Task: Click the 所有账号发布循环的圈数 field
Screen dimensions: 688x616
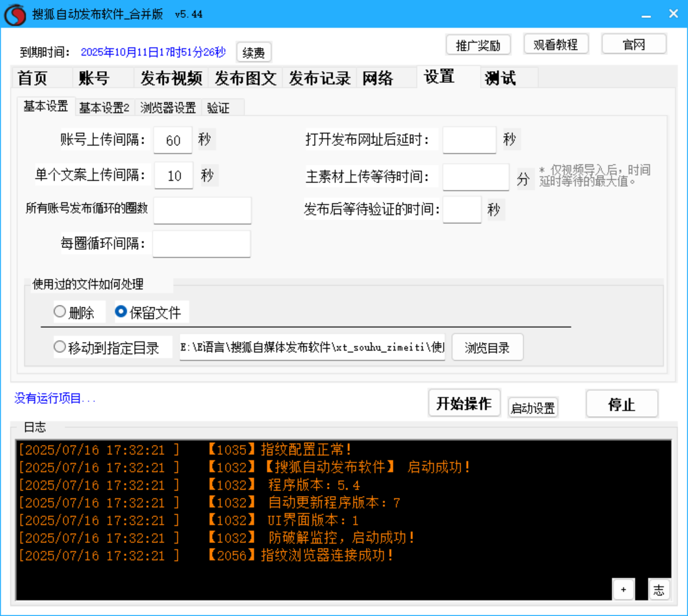Action: [x=202, y=210]
